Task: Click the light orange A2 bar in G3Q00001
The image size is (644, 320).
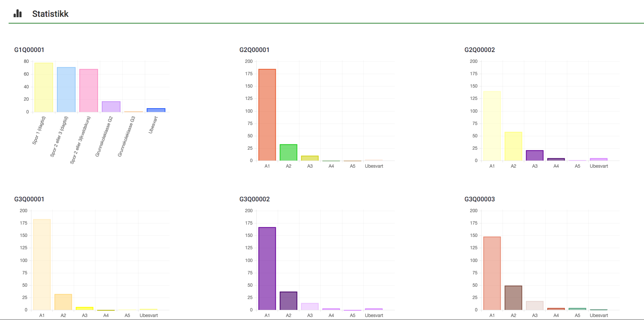Action: click(x=63, y=302)
